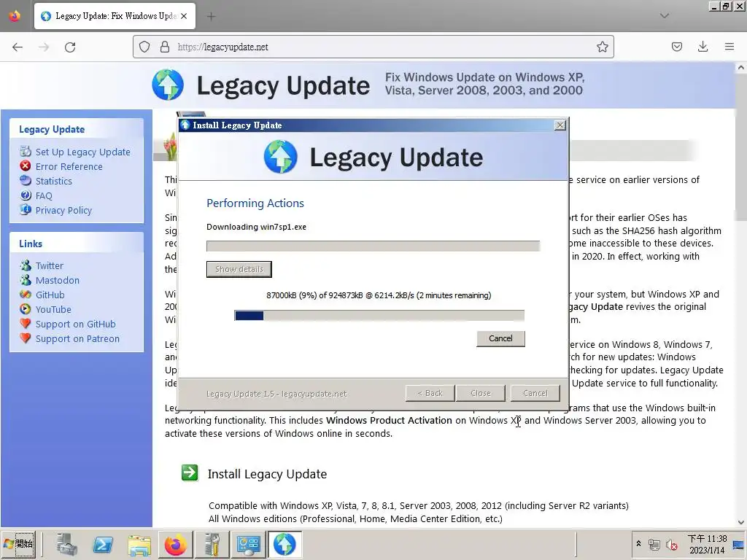Click Legacy Update installer taskbar icon
747x560 pixels.
point(285,544)
